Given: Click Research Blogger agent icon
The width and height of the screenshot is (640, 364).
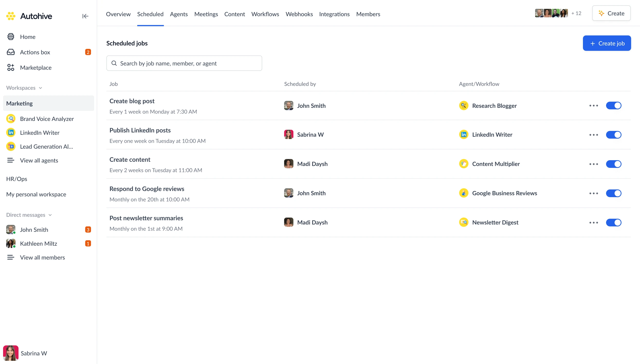Looking at the screenshot, I should point(463,106).
